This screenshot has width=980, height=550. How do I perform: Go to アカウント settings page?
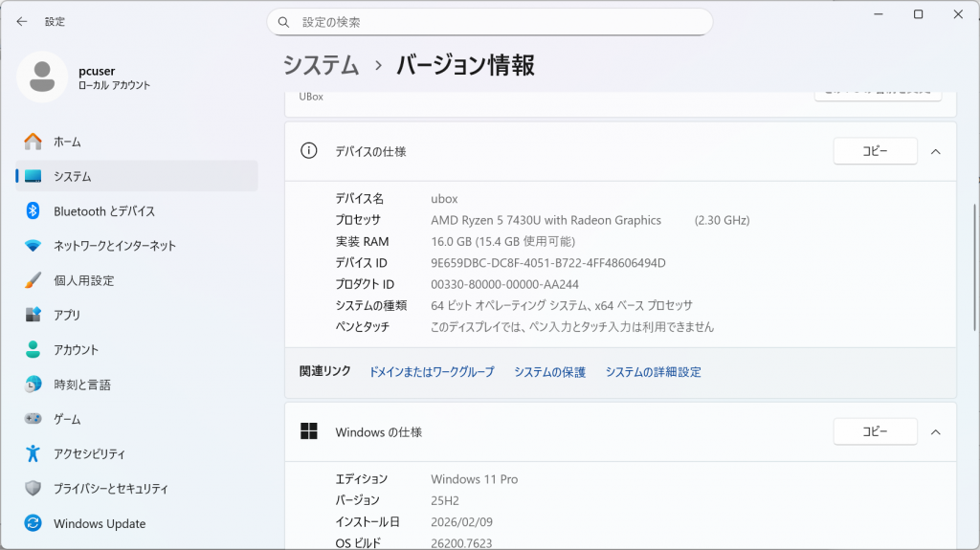coord(77,350)
